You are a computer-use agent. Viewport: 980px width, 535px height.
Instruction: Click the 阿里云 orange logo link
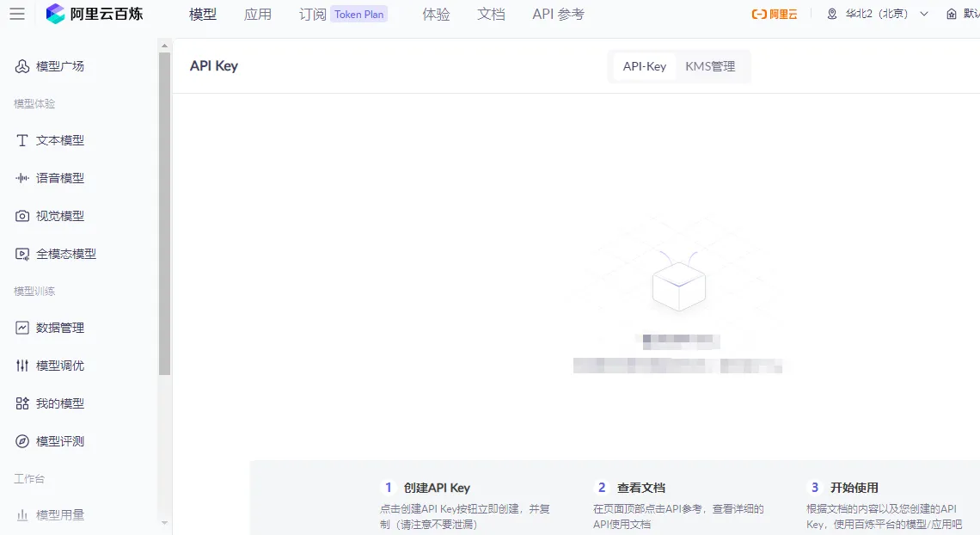[775, 14]
